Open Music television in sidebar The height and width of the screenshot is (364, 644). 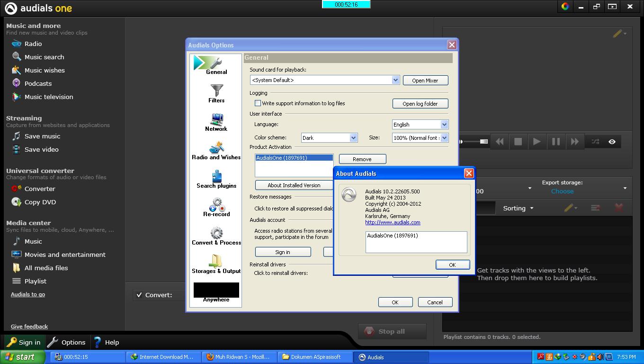pos(43,97)
